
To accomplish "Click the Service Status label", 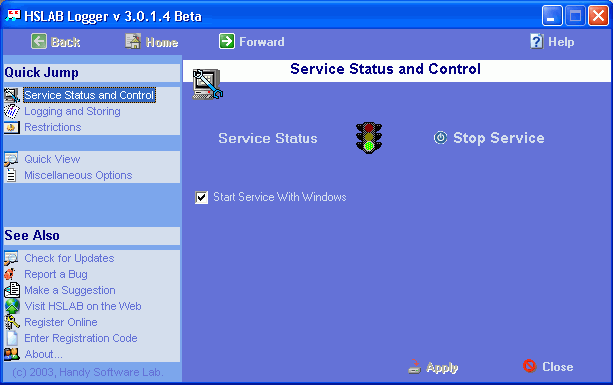I will pyautogui.click(x=268, y=138).
